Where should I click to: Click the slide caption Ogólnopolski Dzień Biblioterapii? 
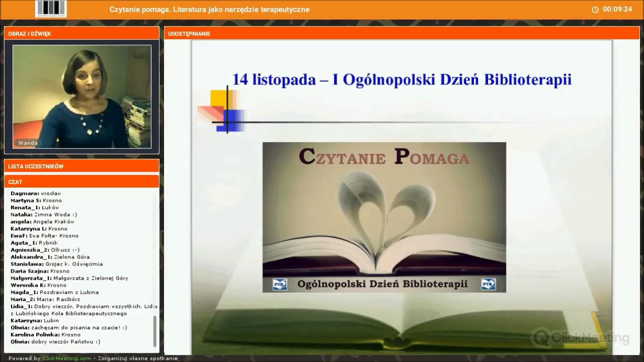click(x=383, y=284)
